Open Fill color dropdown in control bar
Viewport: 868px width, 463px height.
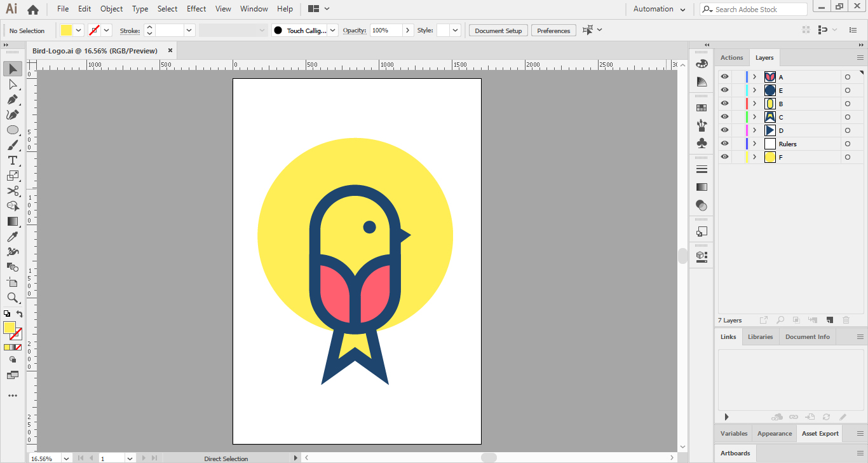79,30
